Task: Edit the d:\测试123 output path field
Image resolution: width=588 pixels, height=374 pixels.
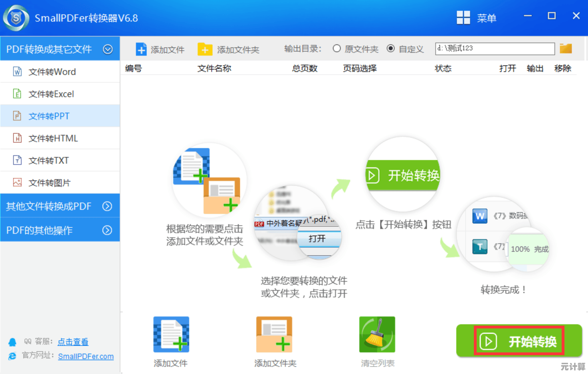Action: (x=495, y=48)
